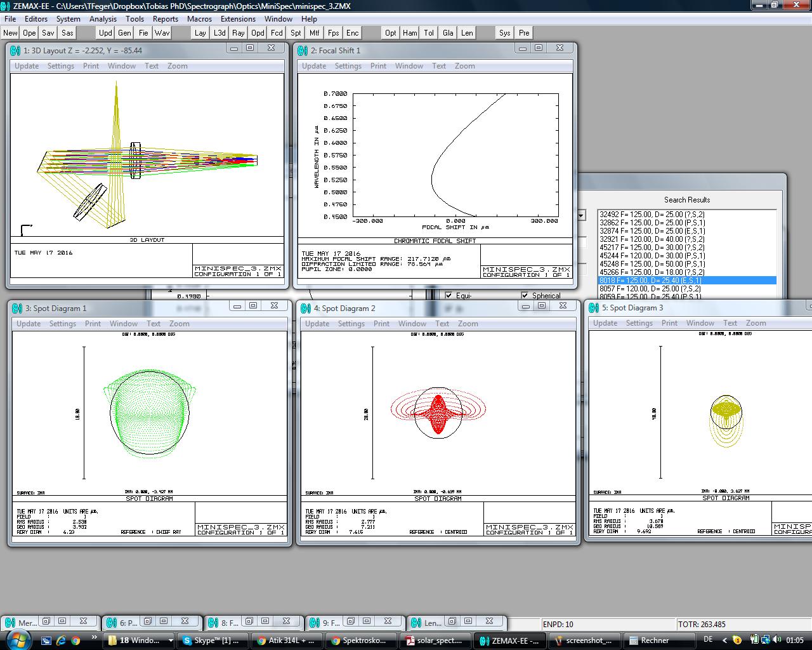Click Print in the 3D Layout window
812x650 pixels.
91,65
